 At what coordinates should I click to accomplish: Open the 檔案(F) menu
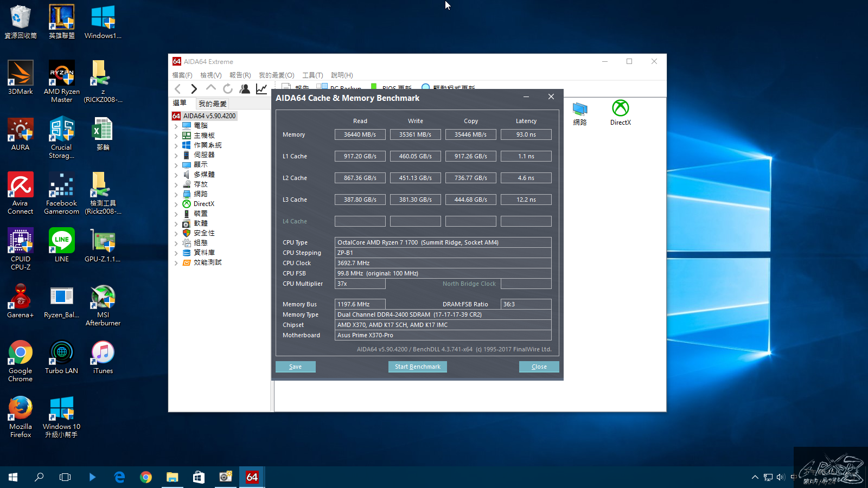coord(182,75)
